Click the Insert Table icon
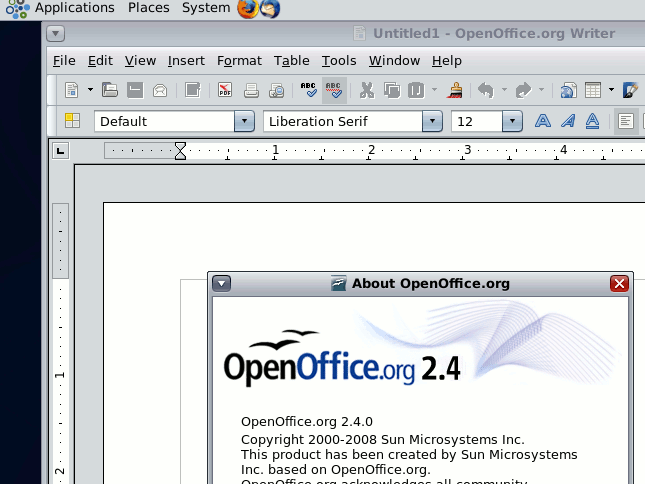The height and width of the screenshot is (484, 645). point(593,90)
